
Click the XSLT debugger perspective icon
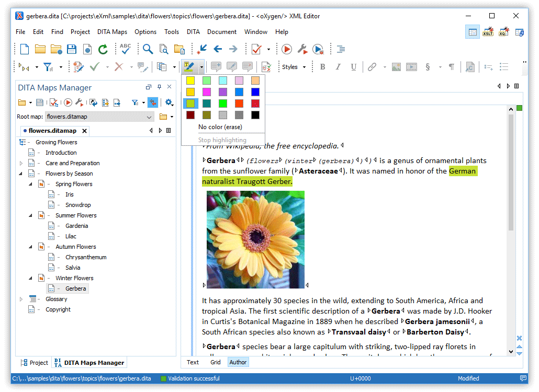click(x=488, y=32)
